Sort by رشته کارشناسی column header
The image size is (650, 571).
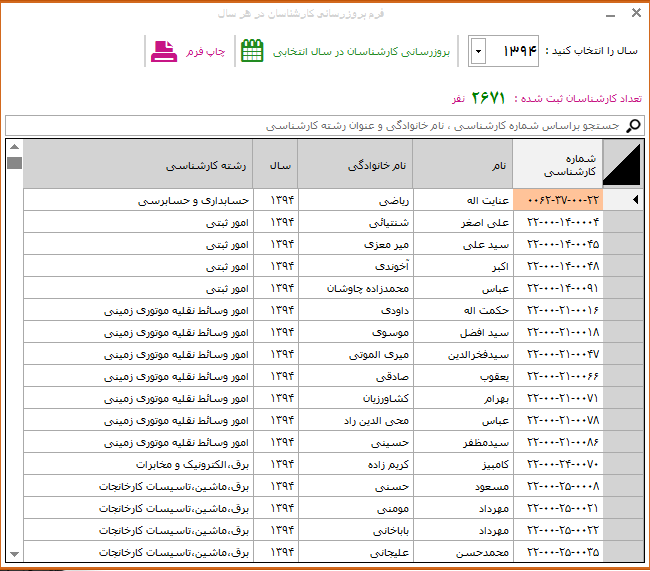pos(138,164)
